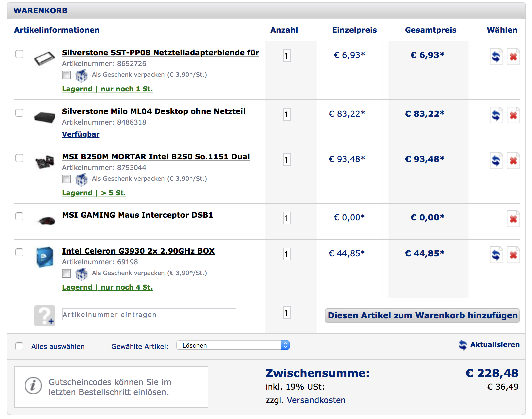Viewport: 532px width, 419px height.
Task: Open the Gewählte Artikel Löschen dropdown
Action: [233, 345]
